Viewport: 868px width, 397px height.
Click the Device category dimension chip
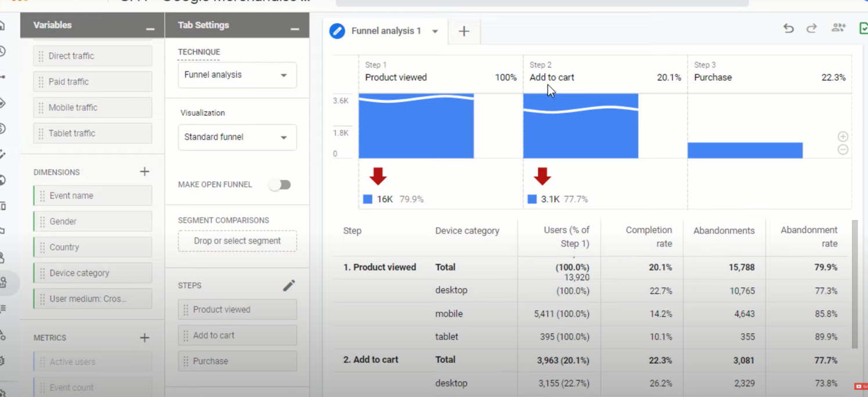click(x=93, y=273)
